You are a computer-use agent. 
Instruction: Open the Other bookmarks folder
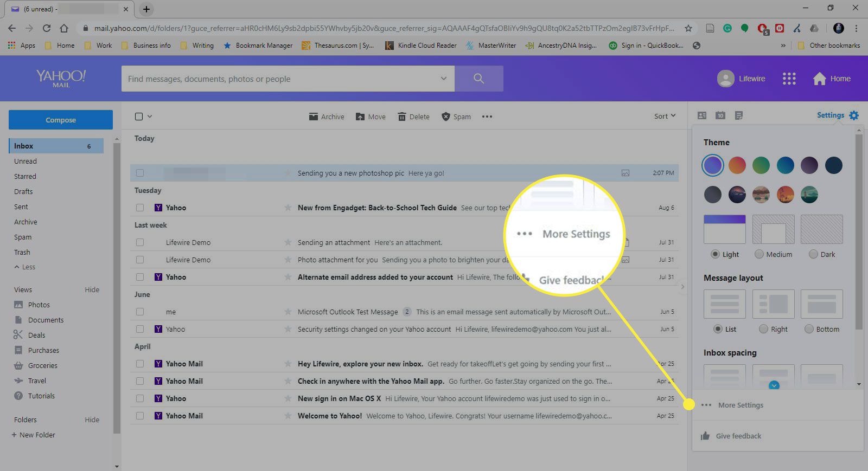pyautogui.click(x=829, y=46)
